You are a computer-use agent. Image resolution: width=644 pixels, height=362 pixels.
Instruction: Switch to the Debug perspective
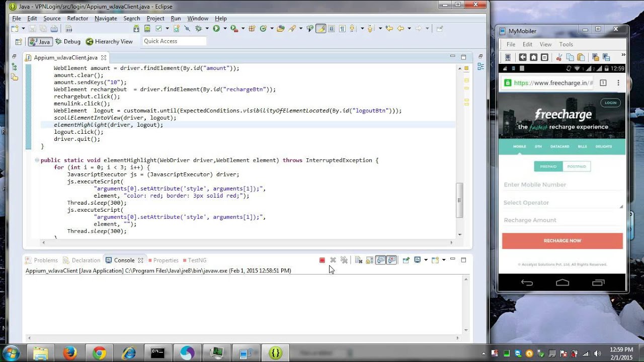67,42
